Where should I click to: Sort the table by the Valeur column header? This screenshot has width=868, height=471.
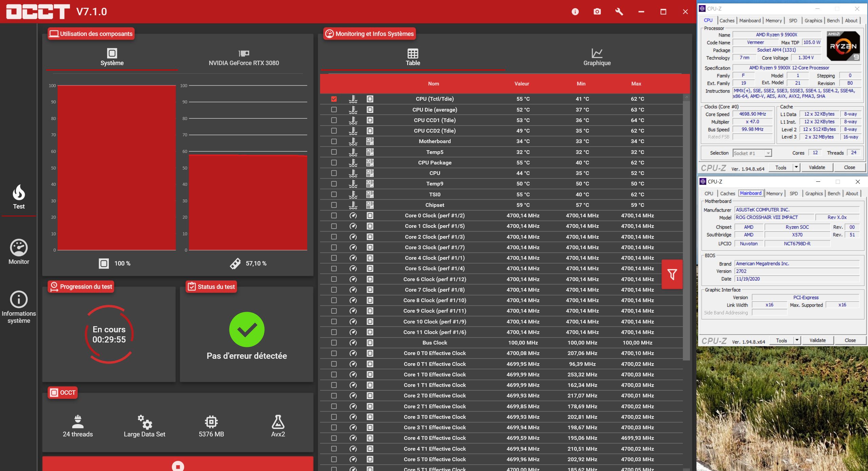(521, 84)
